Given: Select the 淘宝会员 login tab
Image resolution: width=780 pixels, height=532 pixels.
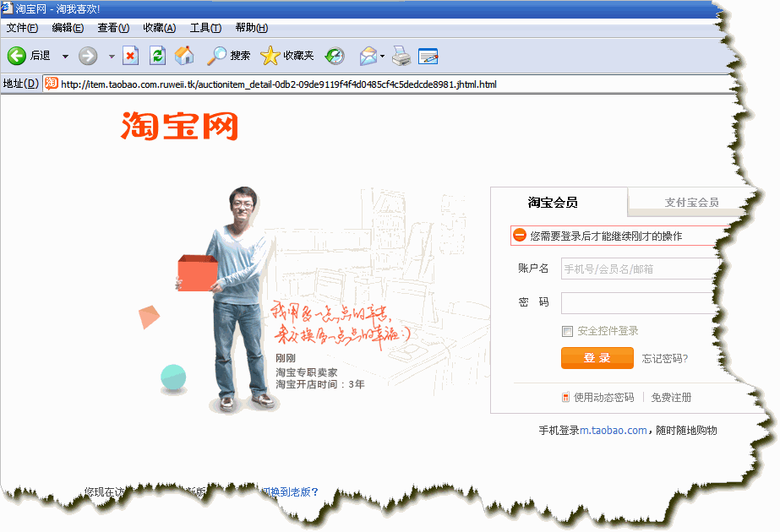Looking at the screenshot, I should click(553, 203).
